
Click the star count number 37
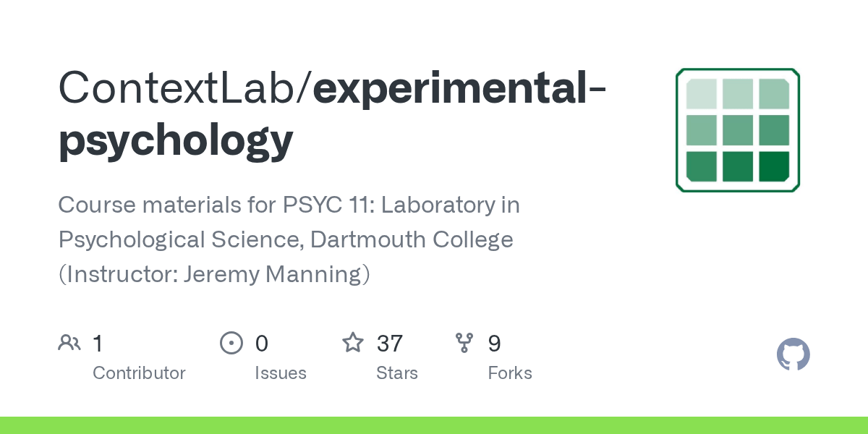click(x=390, y=343)
